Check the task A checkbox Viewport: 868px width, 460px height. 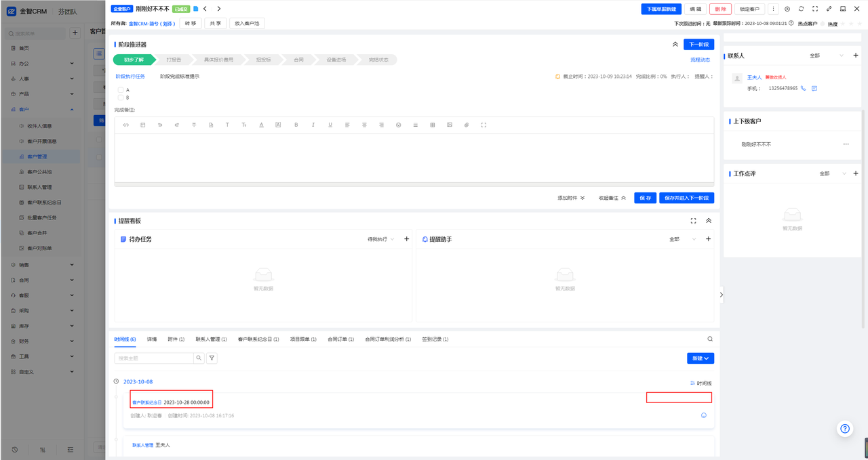tap(121, 89)
